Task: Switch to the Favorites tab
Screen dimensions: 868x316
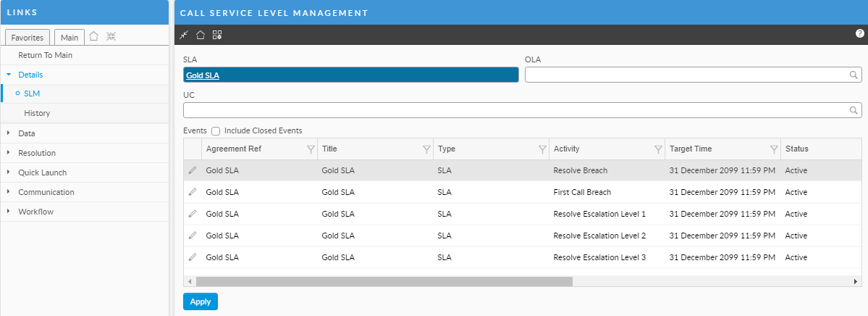Action: (28, 38)
